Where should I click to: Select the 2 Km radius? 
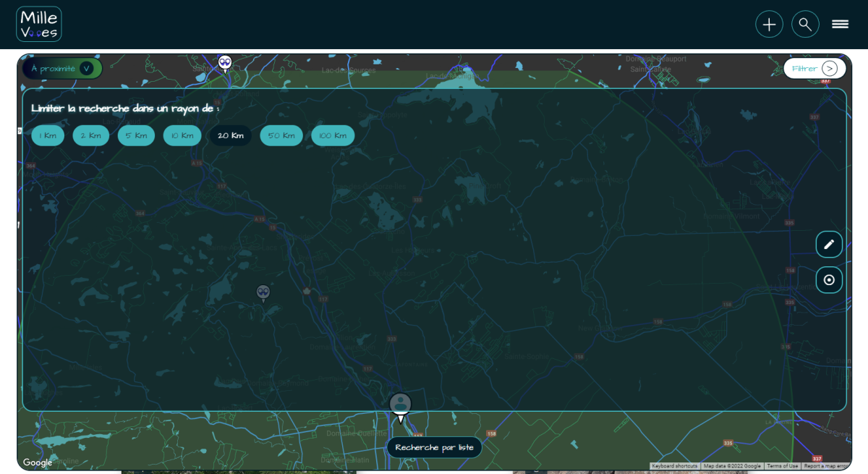pos(90,135)
